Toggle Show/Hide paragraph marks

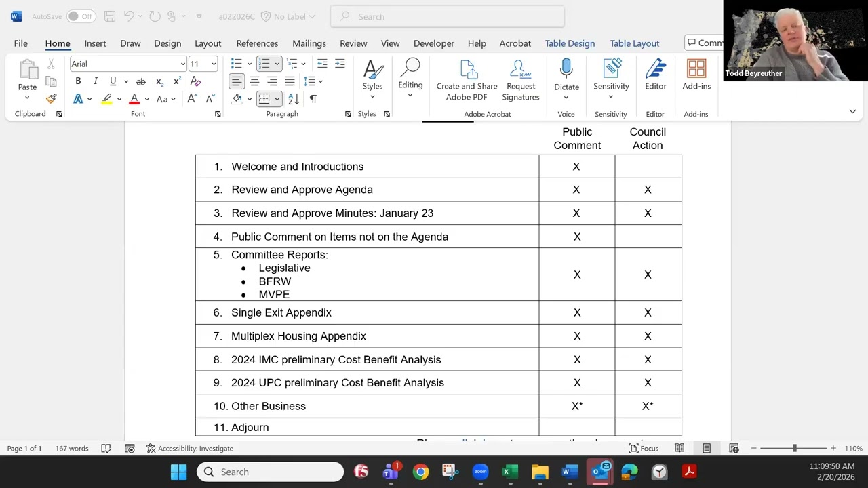[x=313, y=99]
